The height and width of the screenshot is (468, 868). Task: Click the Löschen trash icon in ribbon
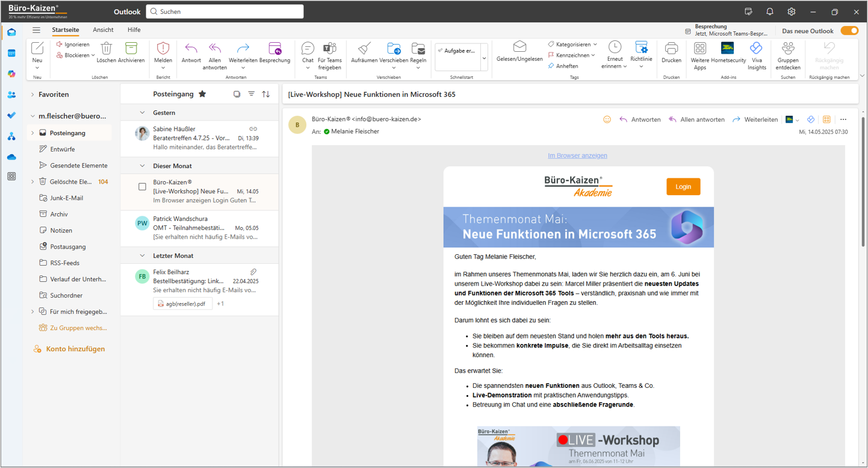pyautogui.click(x=106, y=48)
